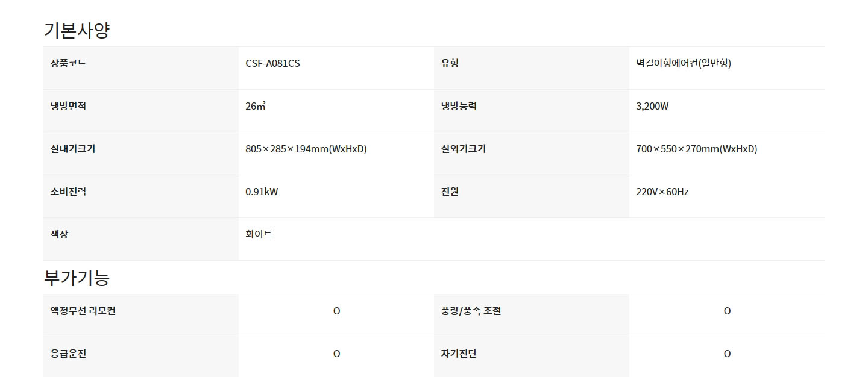Click the O mark for 응급운전

click(x=336, y=354)
